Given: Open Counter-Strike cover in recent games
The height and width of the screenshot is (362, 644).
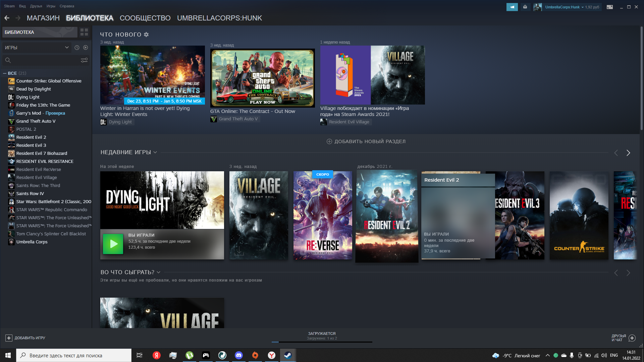Looking at the screenshot, I should click(579, 216).
